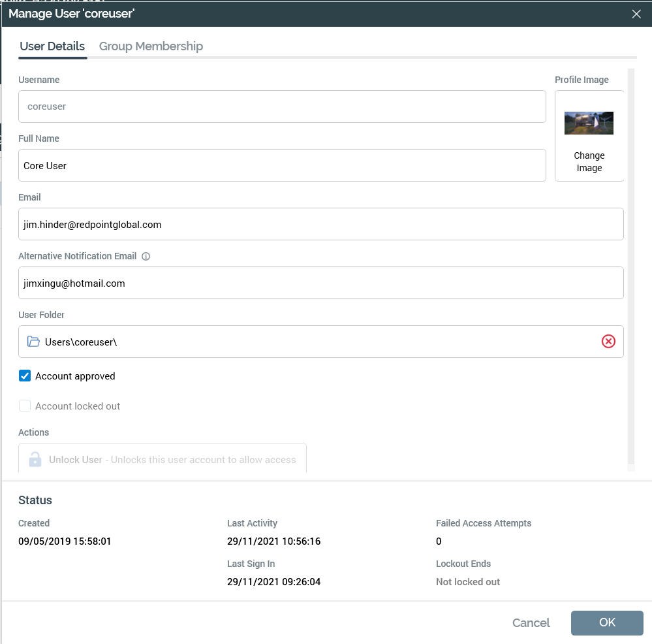This screenshot has height=644, width=652.
Task: Click the Unlock User action button
Action: click(163, 459)
